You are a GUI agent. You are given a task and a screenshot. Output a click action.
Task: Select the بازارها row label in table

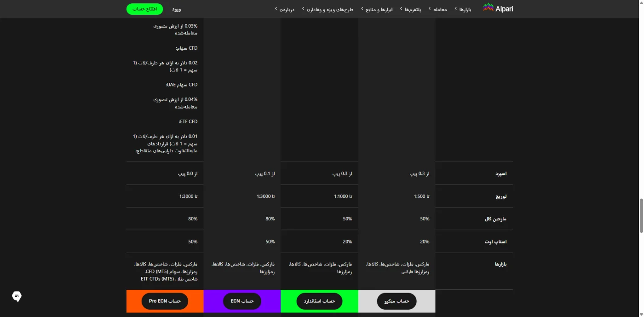pos(500,264)
